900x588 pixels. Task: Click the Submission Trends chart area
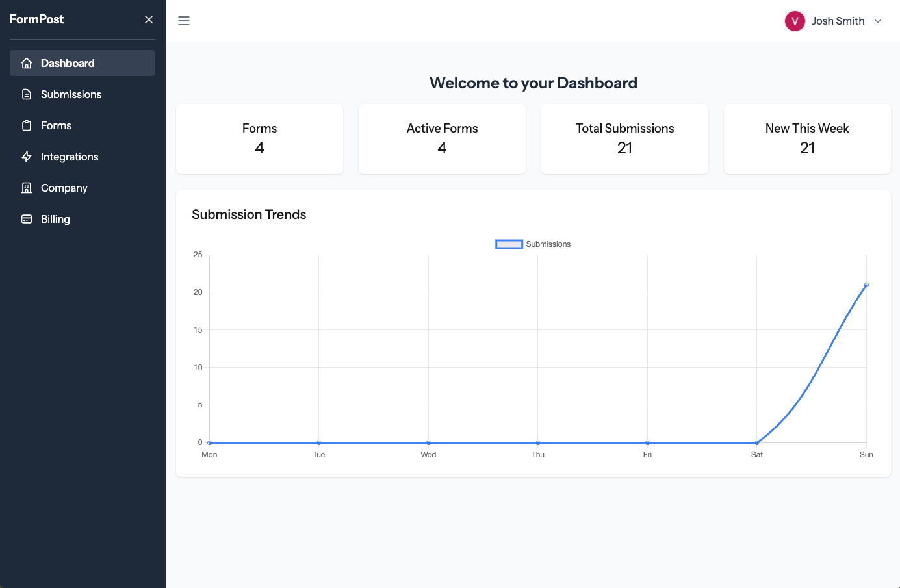tap(533, 351)
